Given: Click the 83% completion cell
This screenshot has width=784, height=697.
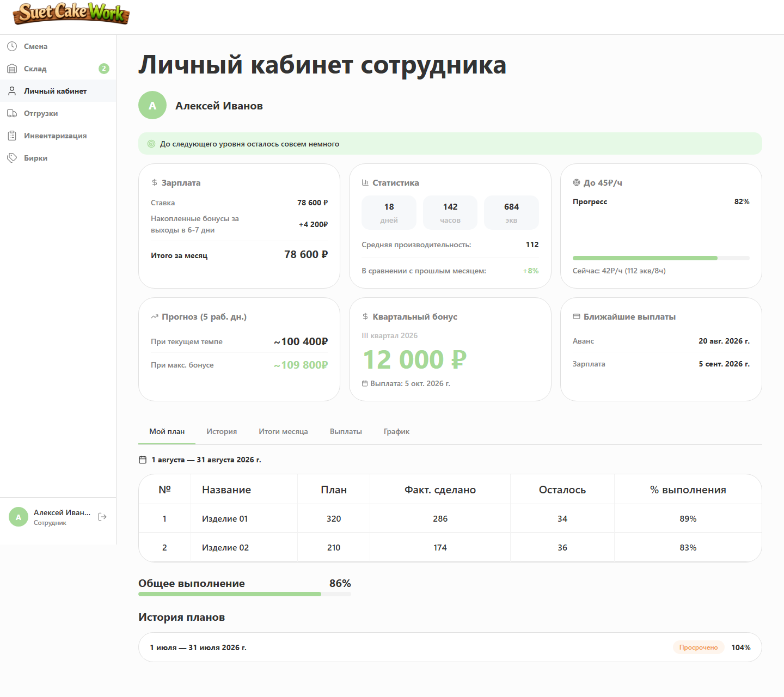Looking at the screenshot, I should point(688,547).
